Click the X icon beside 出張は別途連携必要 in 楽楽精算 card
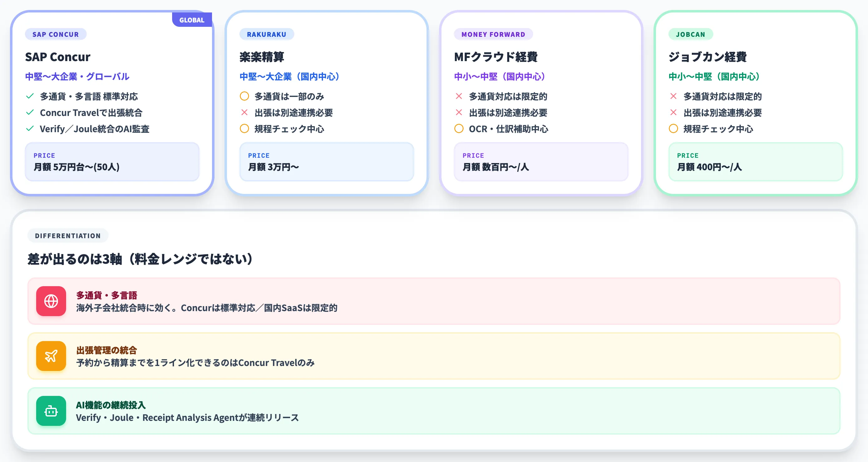The image size is (868, 462). click(244, 112)
